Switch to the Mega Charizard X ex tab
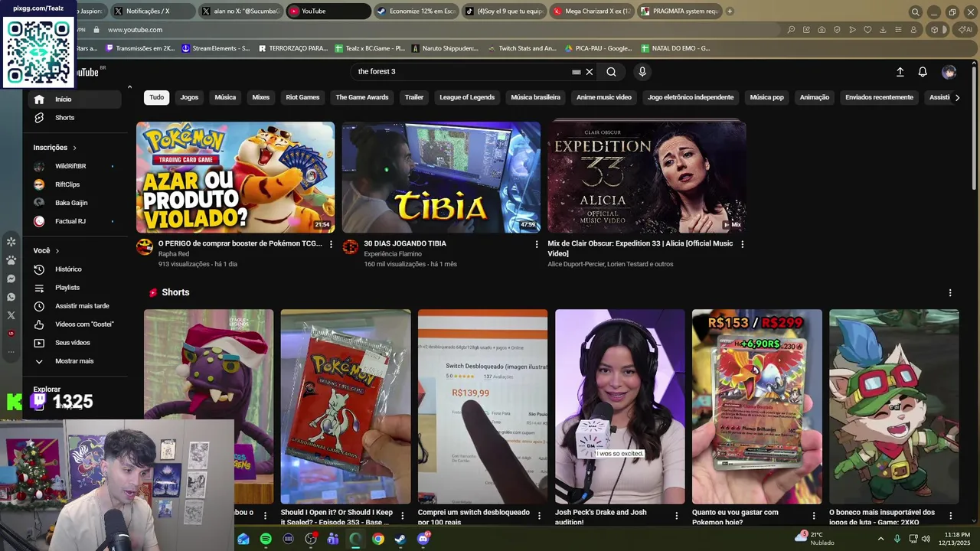The width and height of the screenshot is (980, 551). 592,11
